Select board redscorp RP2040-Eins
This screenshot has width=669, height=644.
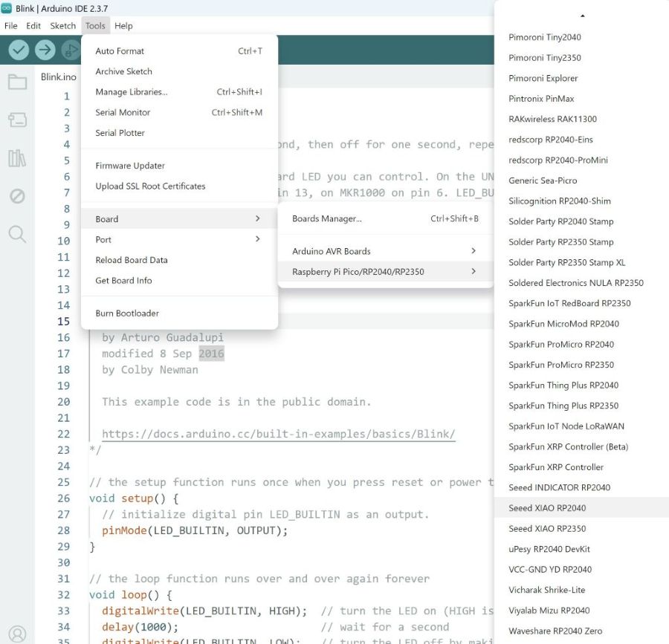click(581, 140)
